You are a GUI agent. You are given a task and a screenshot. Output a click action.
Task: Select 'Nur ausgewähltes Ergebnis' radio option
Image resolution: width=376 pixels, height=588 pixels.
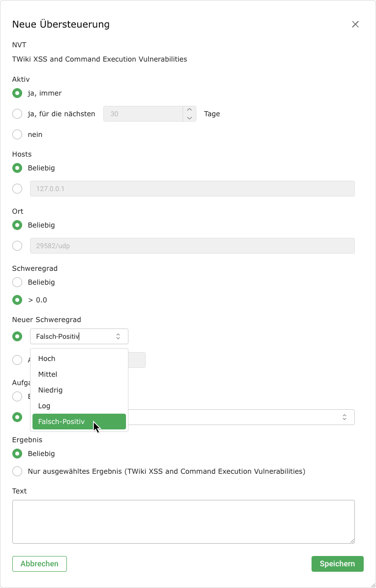click(x=17, y=471)
